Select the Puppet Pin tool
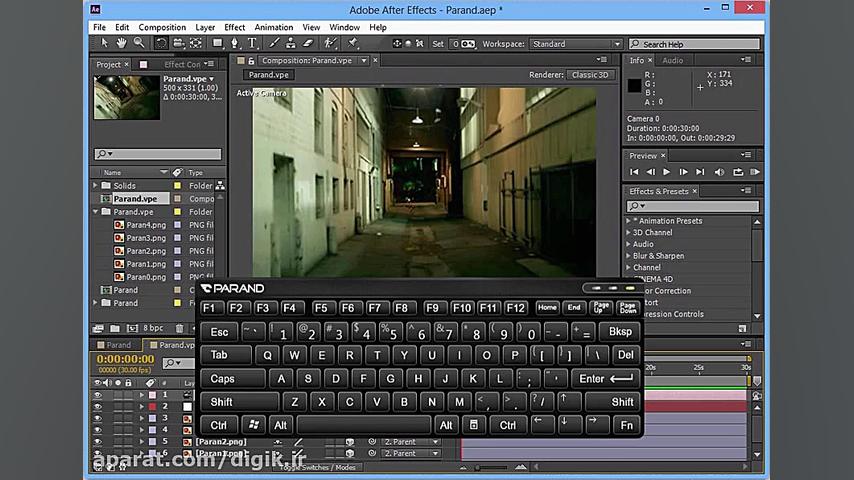This screenshot has width=854, height=480. 352,43
